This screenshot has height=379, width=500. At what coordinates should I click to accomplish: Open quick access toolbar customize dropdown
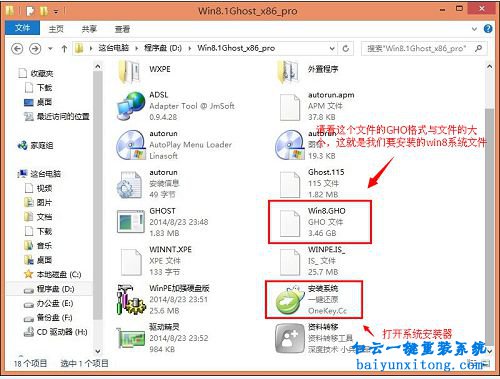pos(56,12)
